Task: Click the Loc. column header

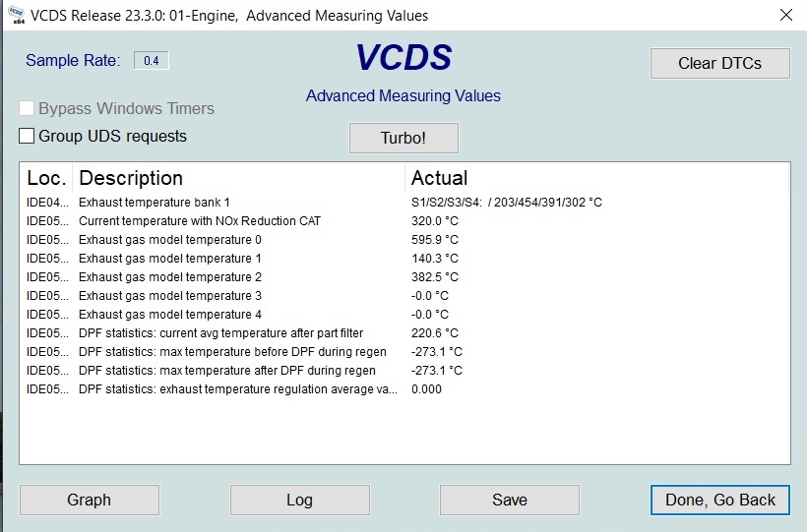Action: [47, 178]
